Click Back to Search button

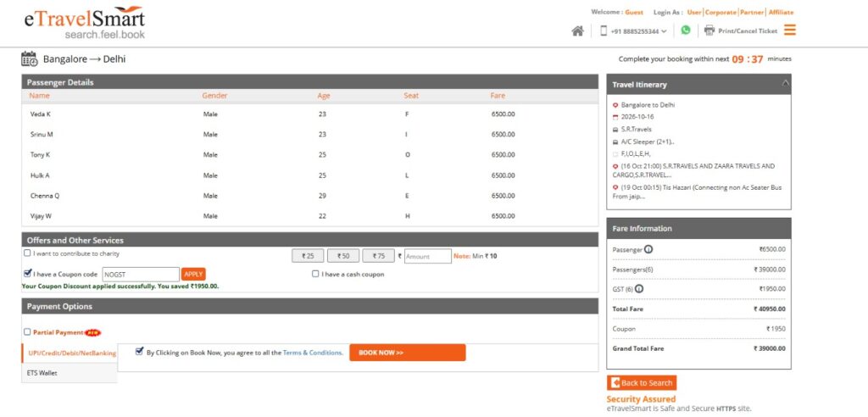[642, 382]
